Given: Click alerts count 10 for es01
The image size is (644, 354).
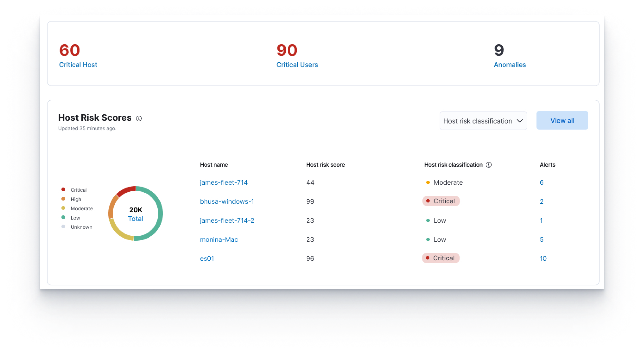Looking at the screenshot, I should tap(543, 258).
